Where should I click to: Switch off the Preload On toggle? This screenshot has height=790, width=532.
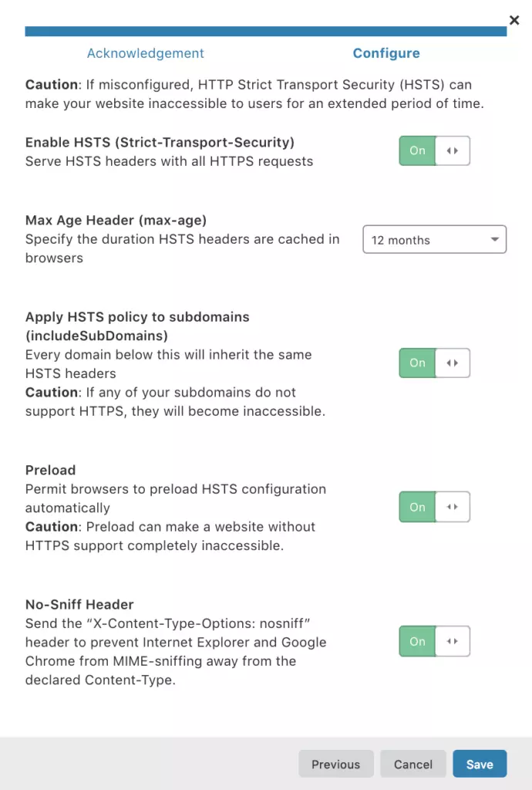pos(434,507)
